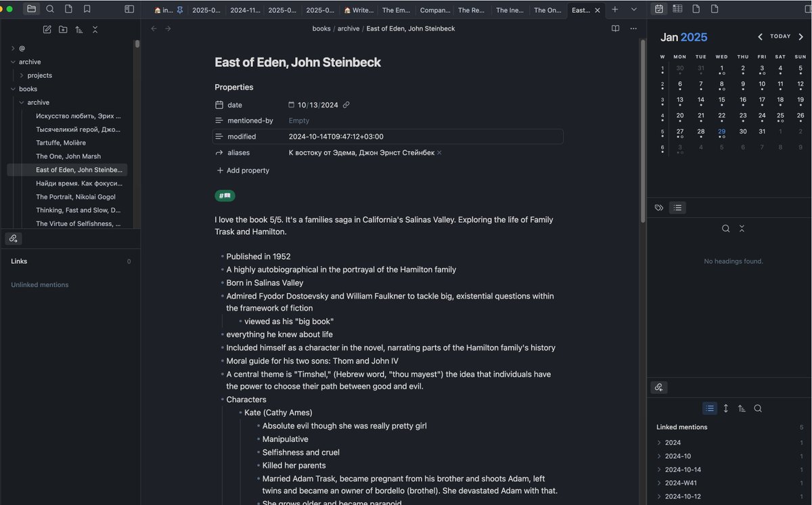Jump to TODAY in the calendar
Viewport: 812px width, 505px height.
click(x=780, y=37)
